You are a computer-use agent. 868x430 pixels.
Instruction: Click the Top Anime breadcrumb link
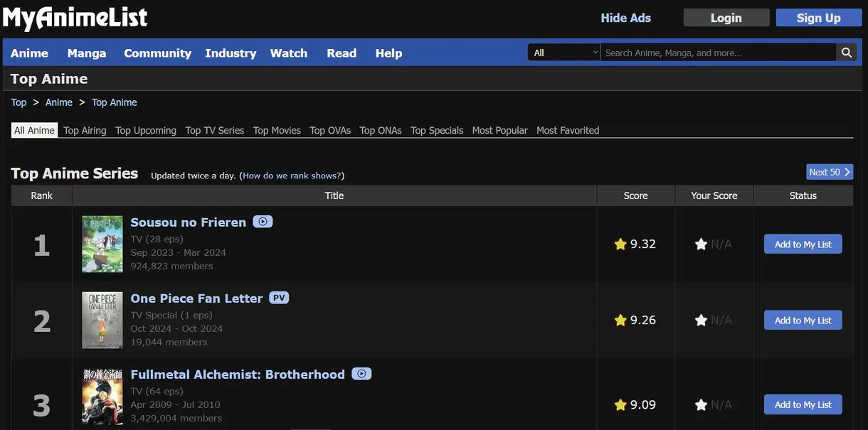[x=115, y=102]
